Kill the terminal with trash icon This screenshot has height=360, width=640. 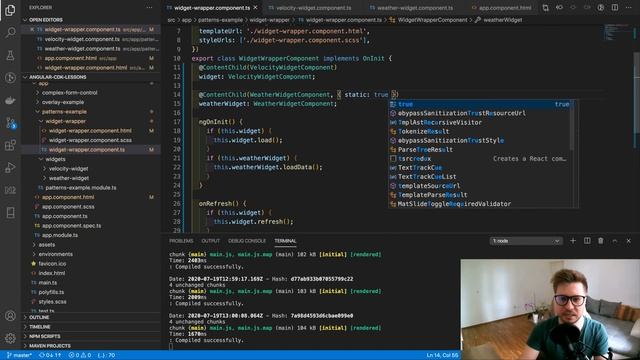601,241
